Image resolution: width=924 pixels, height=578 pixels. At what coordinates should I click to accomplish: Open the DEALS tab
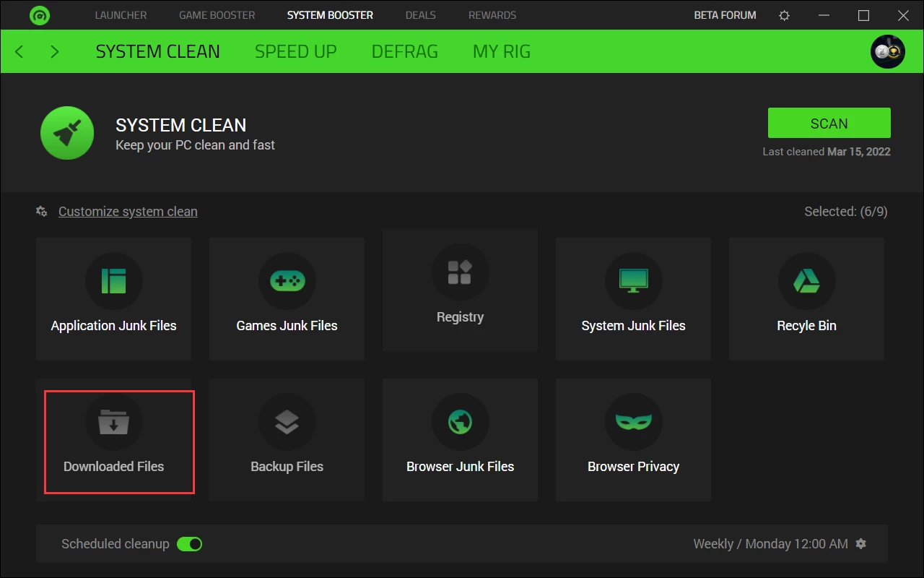click(x=421, y=15)
